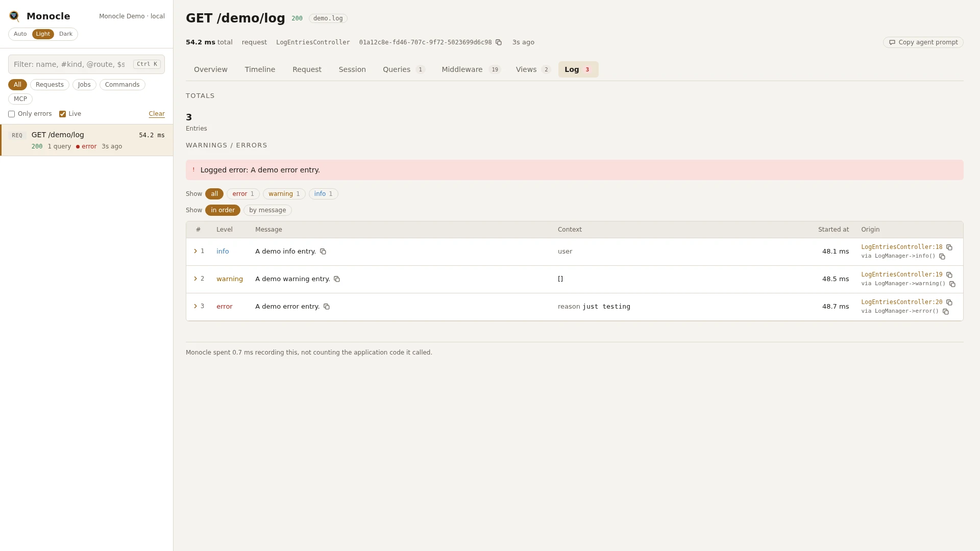Select the GET /demo/log request entry

tap(87, 140)
